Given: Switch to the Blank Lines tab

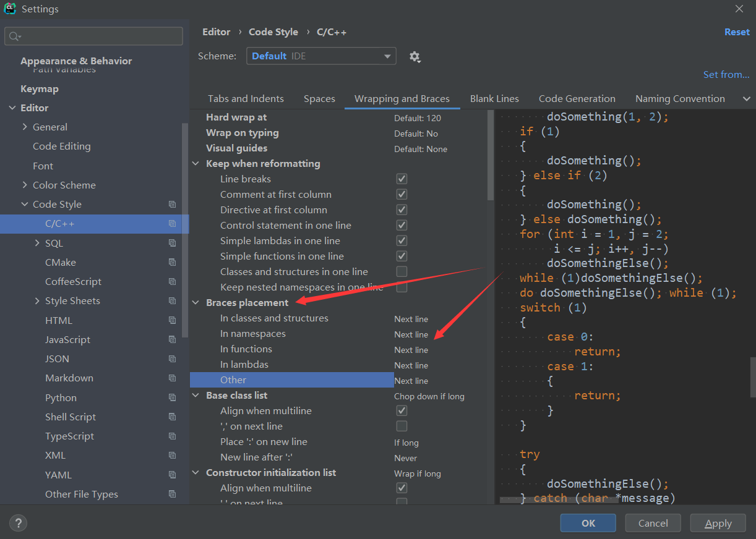Looking at the screenshot, I should (x=494, y=99).
